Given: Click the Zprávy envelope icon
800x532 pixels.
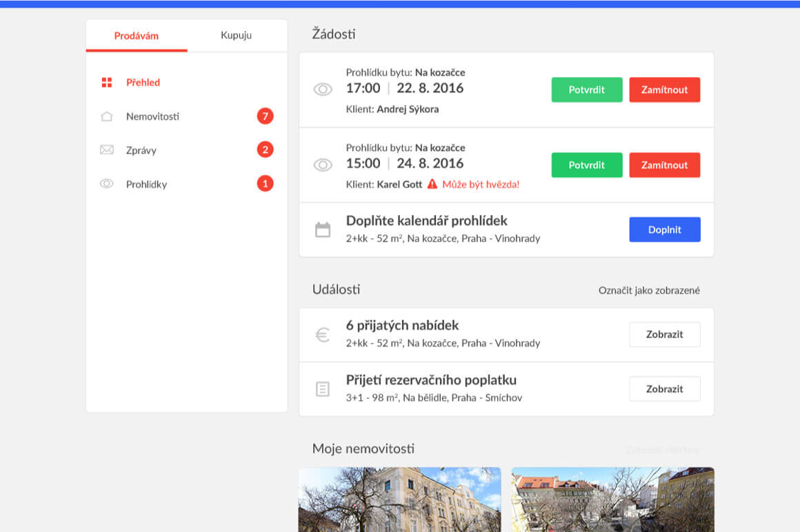Looking at the screenshot, I should tap(107, 150).
